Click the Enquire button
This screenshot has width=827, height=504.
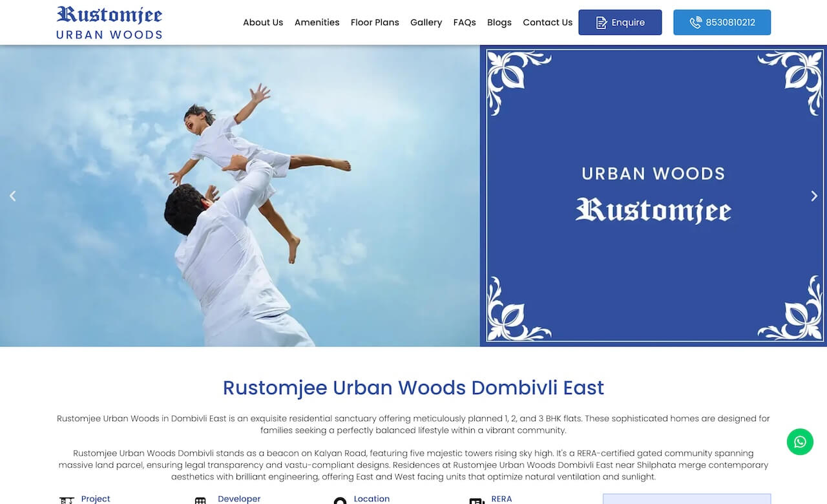point(620,22)
